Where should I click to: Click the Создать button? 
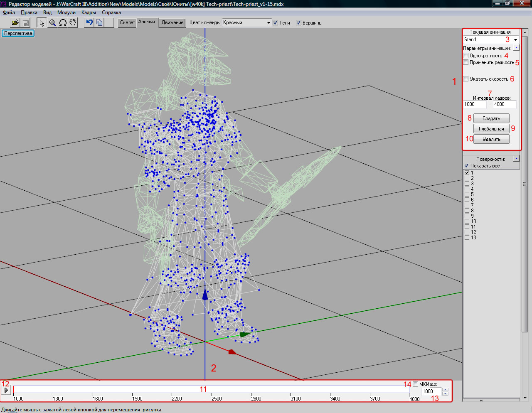click(x=491, y=118)
